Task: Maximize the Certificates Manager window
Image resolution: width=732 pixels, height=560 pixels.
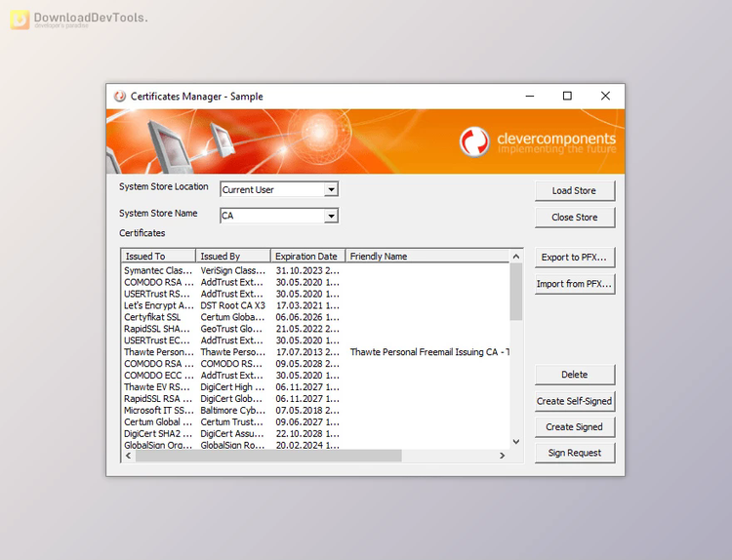Action: pos(567,97)
